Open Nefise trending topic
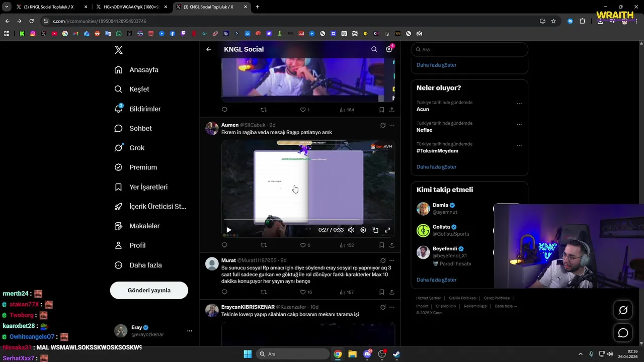 coord(424,130)
